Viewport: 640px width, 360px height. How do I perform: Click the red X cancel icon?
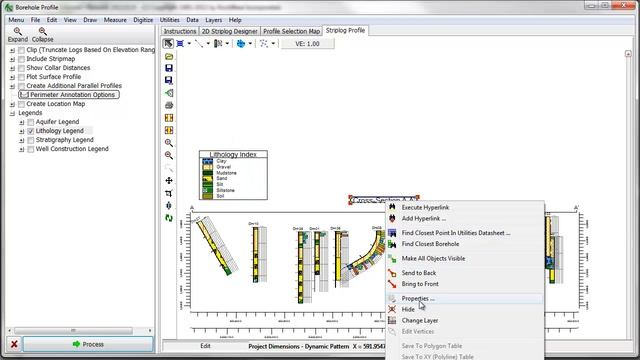[14, 344]
